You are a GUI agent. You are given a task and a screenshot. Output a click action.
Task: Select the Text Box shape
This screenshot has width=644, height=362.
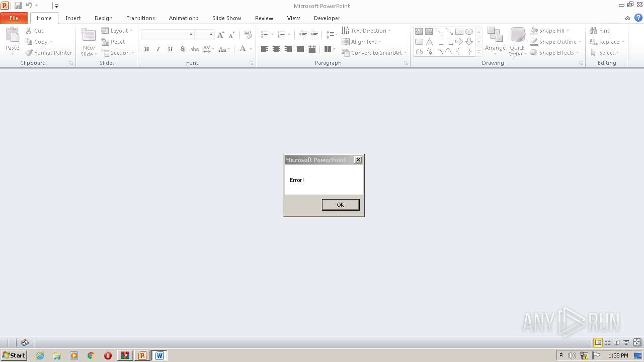419,32
